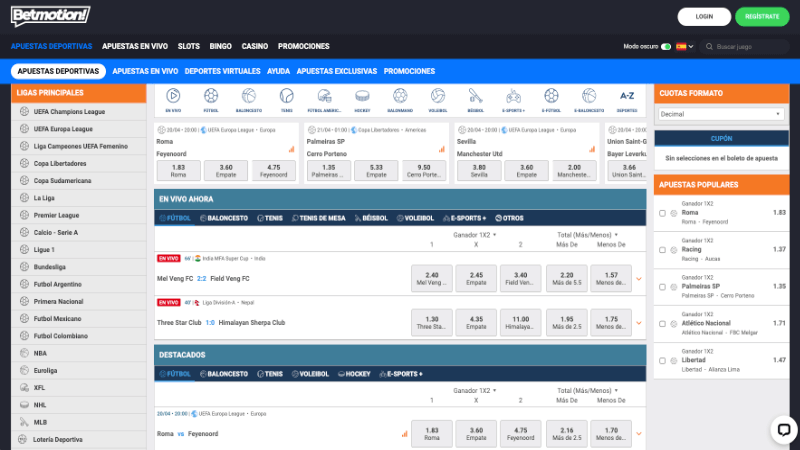Switch to Hockey tab in Destacados
The width and height of the screenshot is (800, 450).
tap(354, 374)
